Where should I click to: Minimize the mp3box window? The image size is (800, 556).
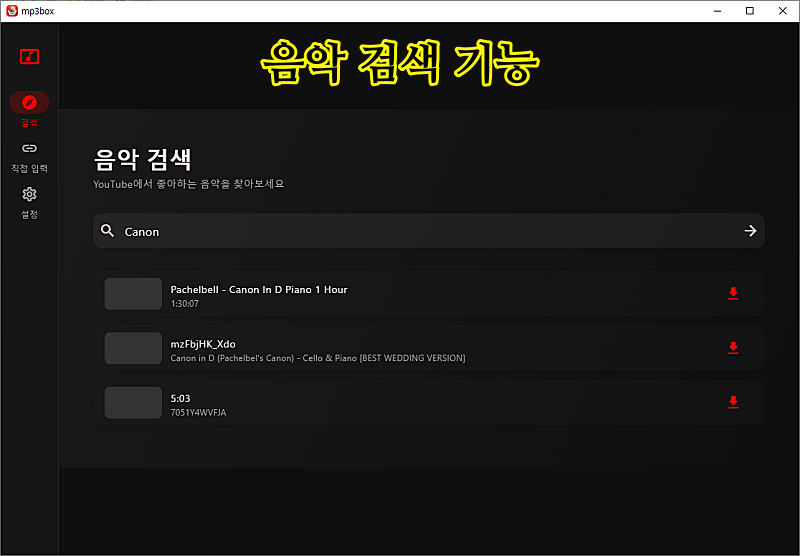(x=717, y=11)
